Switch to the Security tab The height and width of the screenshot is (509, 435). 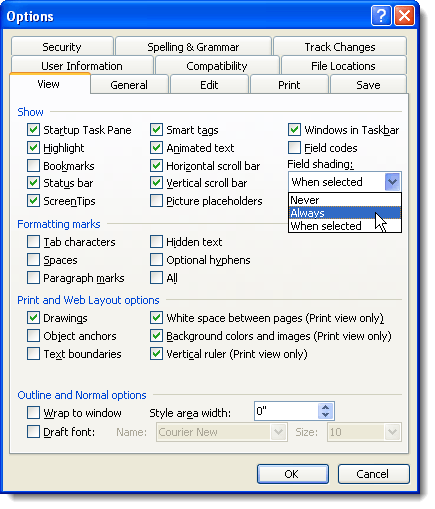[62, 47]
